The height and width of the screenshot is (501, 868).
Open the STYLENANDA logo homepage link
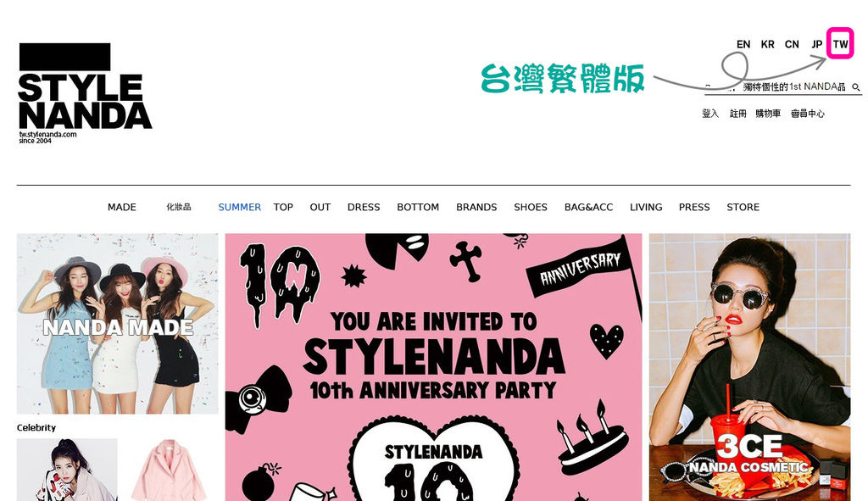click(x=85, y=93)
